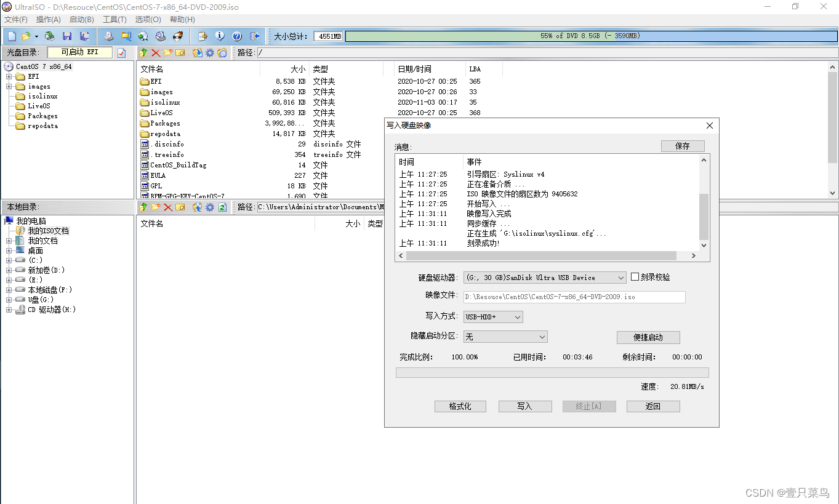Screen dimensions: 839x504
Task: Open the 帮助(H) menu
Action: pyautogui.click(x=182, y=20)
